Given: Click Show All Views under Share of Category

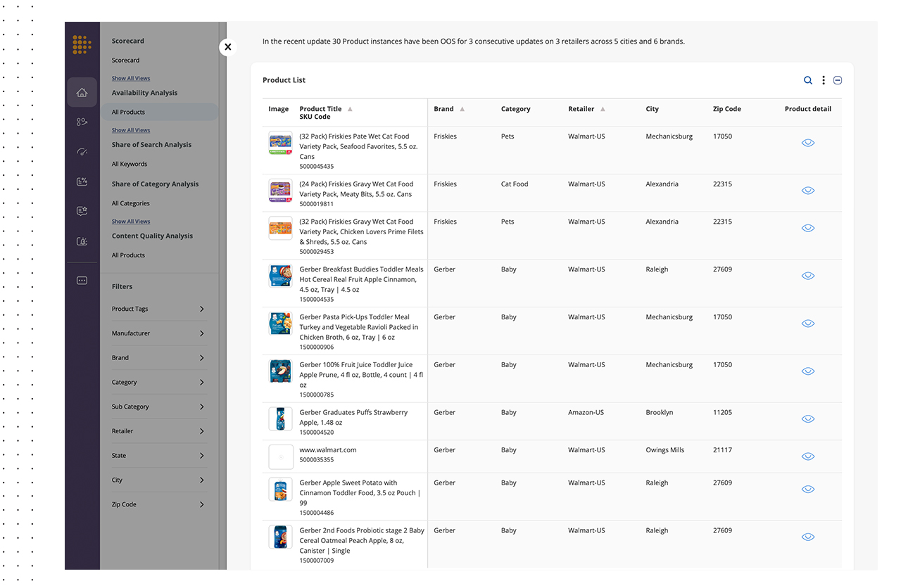Looking at the screenshot, I should (131, 222).
